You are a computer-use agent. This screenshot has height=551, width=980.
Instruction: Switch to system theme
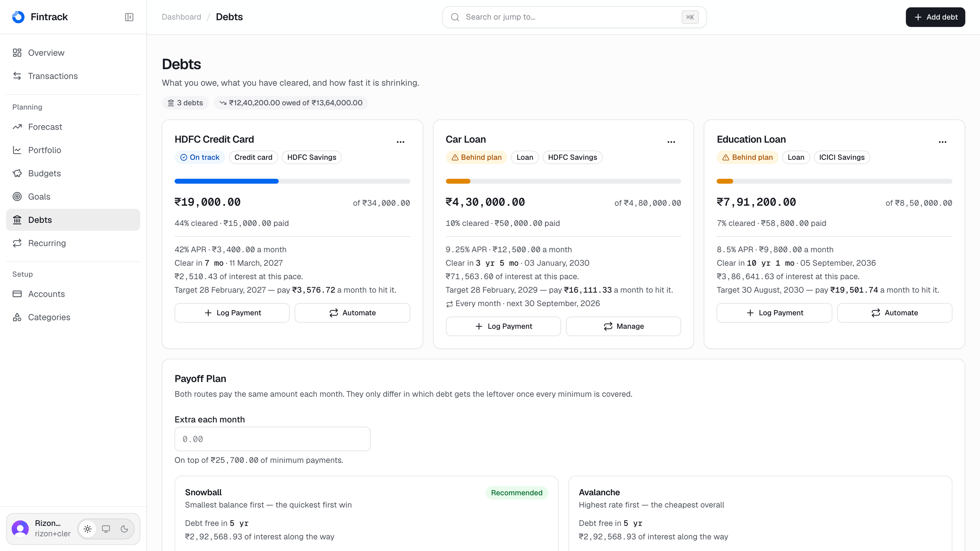(x=106, y=529)
